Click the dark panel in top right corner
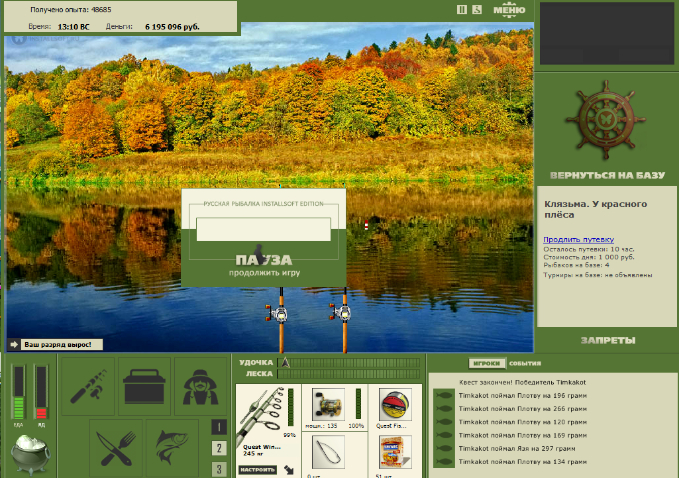This screenshot has height=478, width=679. tap(607, 33)
